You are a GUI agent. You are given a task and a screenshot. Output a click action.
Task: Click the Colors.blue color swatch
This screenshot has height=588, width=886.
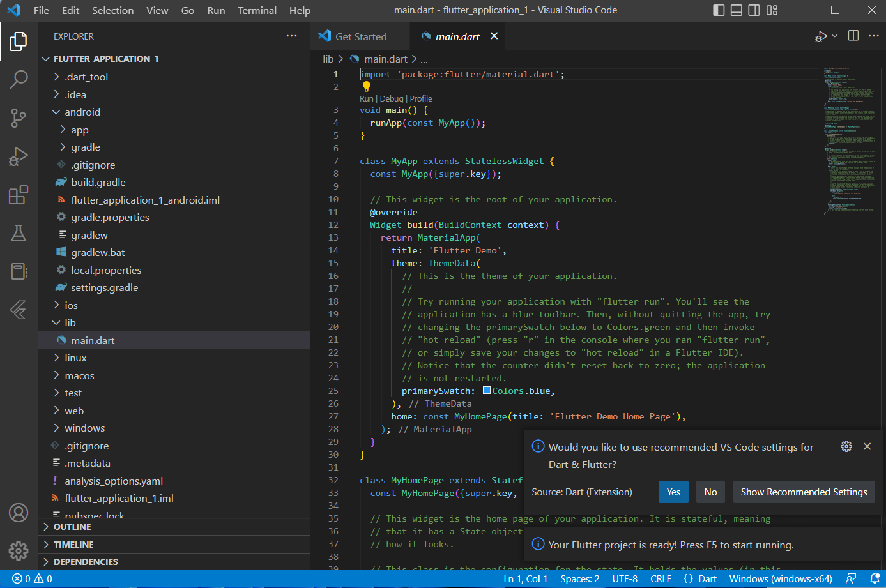(487, 390)
